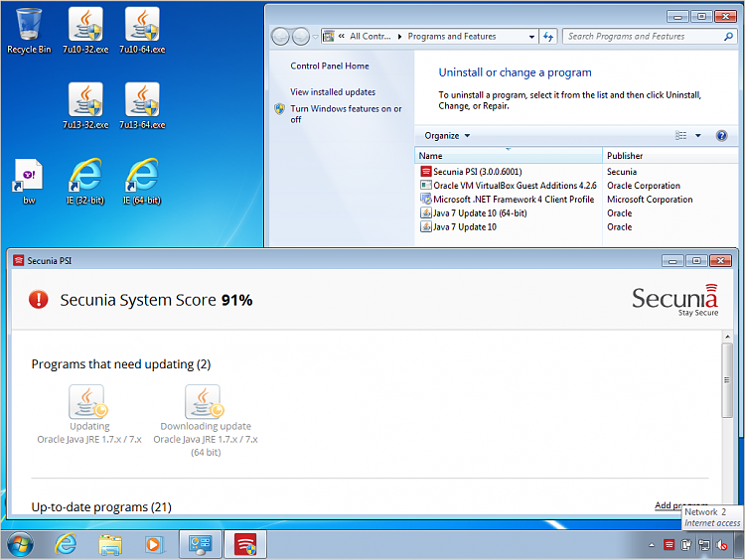The image size is (745, 560).
Task: Click the Secunia System Score 91% text
Action: [156, 300]
